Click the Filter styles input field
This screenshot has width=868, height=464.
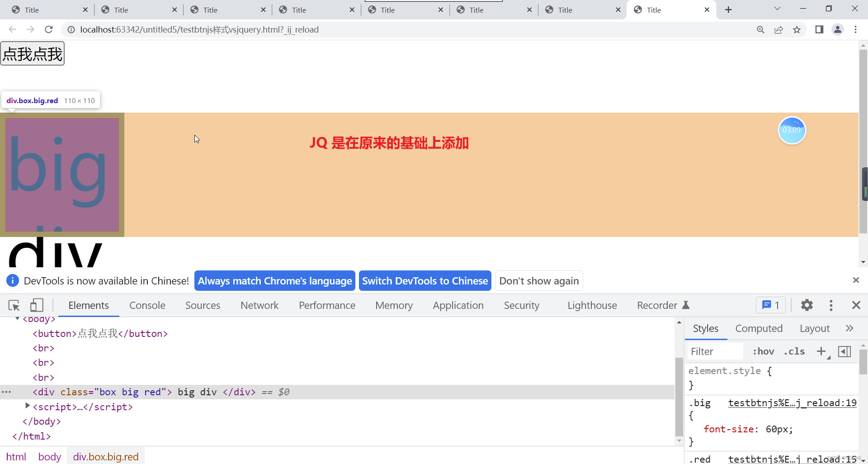click(715, 351)
